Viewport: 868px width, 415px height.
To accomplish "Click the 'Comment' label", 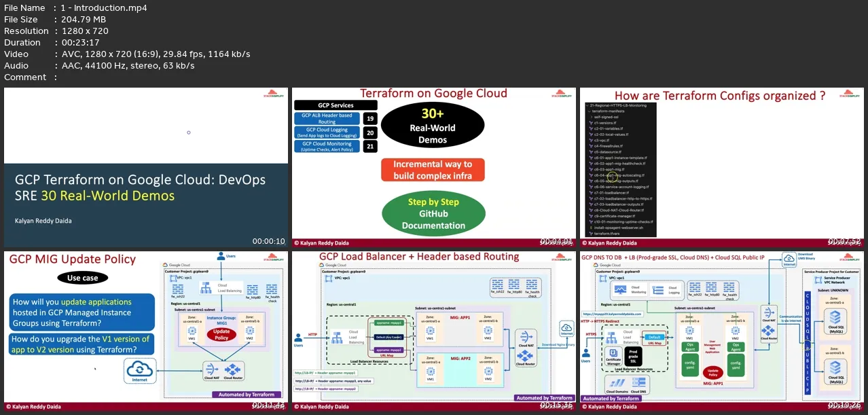I will tap(25, 77).
